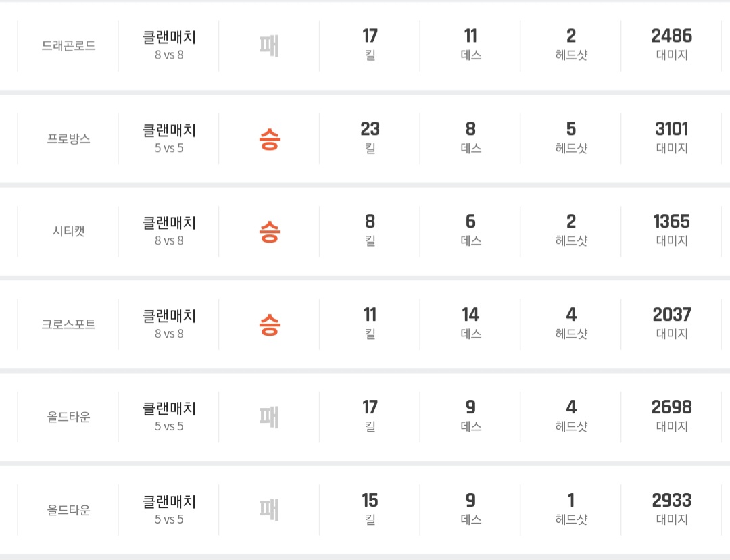The height and width of the screenshot is (560, 730).
Task: Click the 승 badge in 크로스포트 row
Action: [269, 325]
